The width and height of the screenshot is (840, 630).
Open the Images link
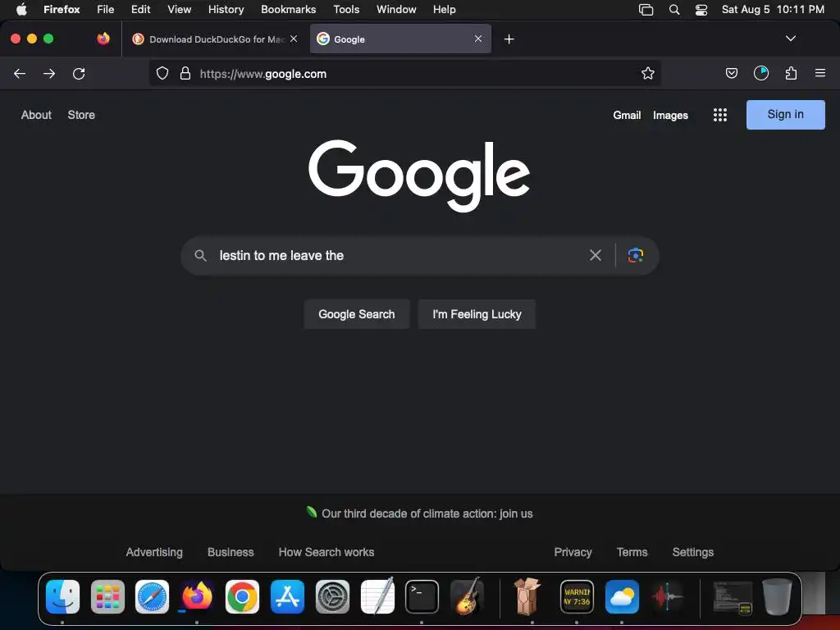(670, 115)
